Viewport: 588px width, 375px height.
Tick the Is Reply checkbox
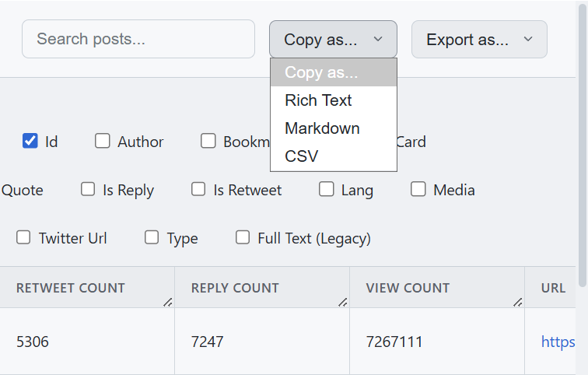point(88,190)
